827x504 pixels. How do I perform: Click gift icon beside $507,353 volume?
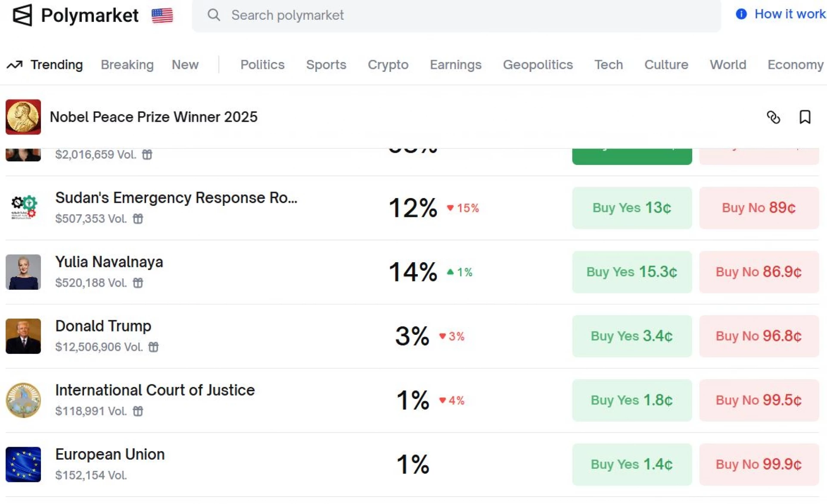[138, 219]
